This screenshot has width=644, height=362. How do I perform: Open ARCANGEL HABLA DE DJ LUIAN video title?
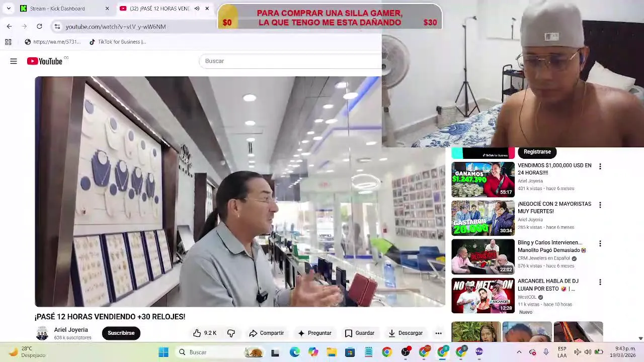548,285
